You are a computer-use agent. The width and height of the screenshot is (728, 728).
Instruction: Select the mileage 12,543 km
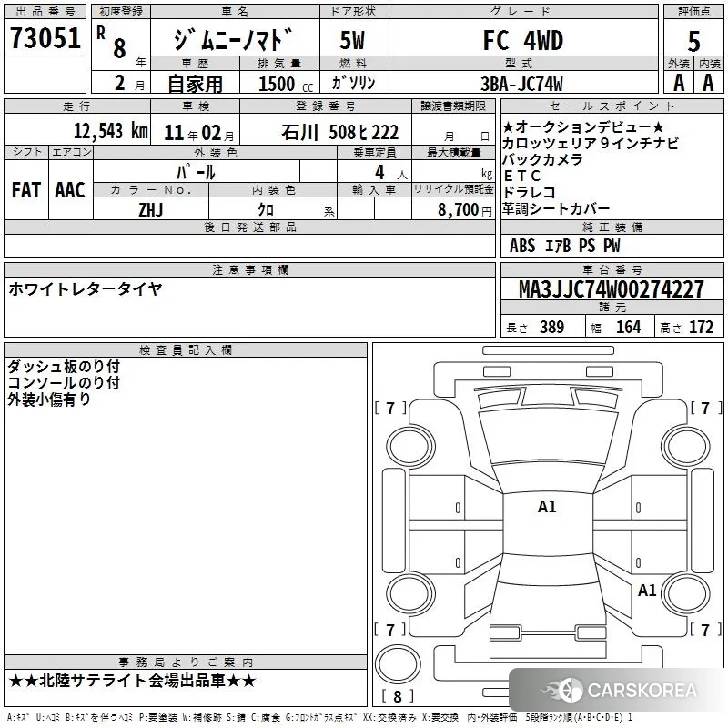coord(111,131)
